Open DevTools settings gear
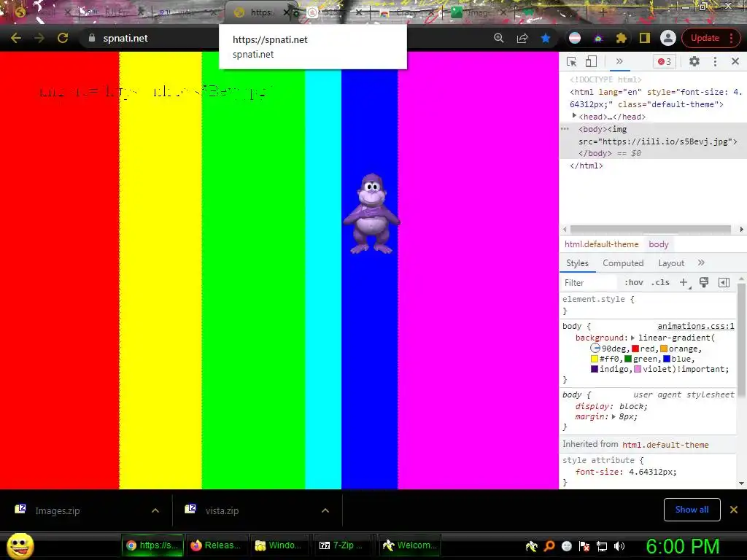The image size is (747, 560). (x=694, y=61)
